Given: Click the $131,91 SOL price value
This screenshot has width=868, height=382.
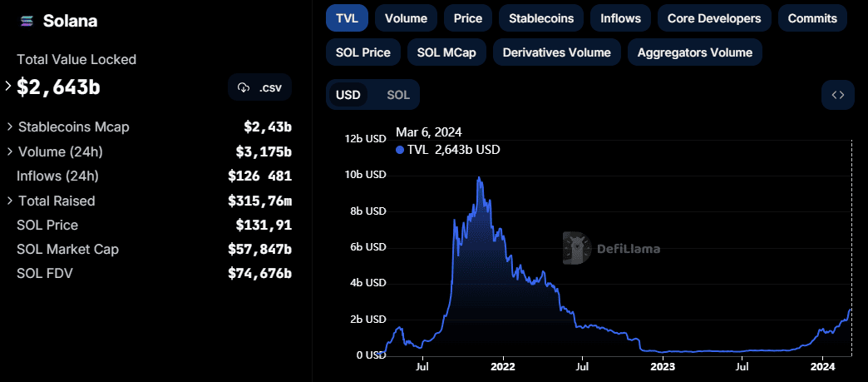Looking at the screenshot, I should pos(264,225).
